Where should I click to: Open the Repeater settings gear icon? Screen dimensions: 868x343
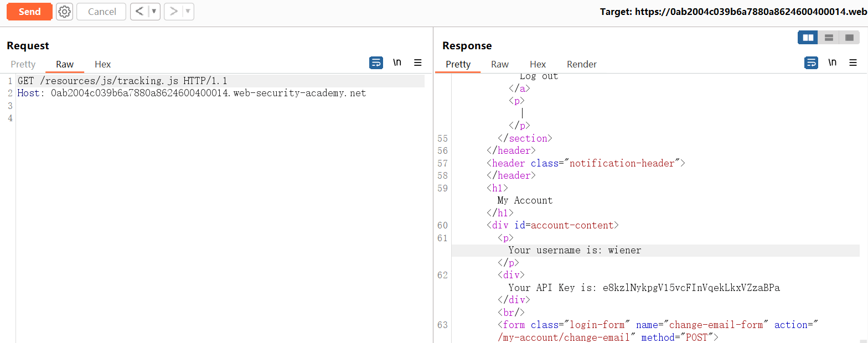[65, 12]
